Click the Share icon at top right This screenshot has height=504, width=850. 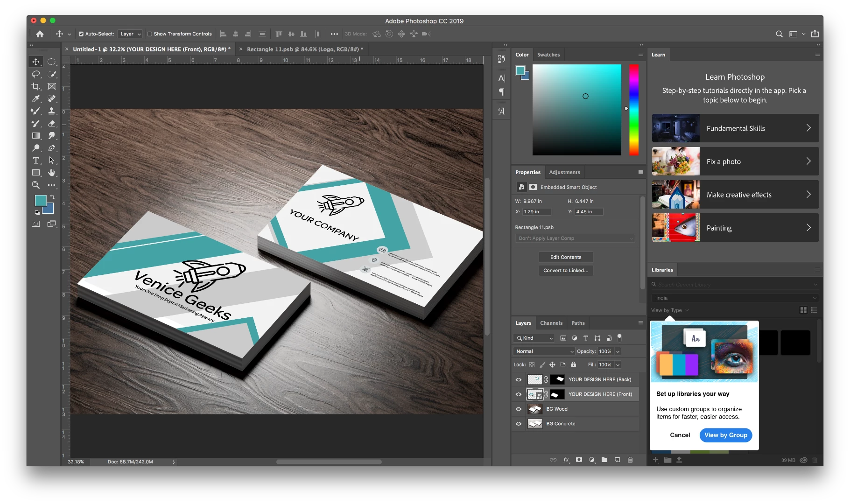point(815,34)
